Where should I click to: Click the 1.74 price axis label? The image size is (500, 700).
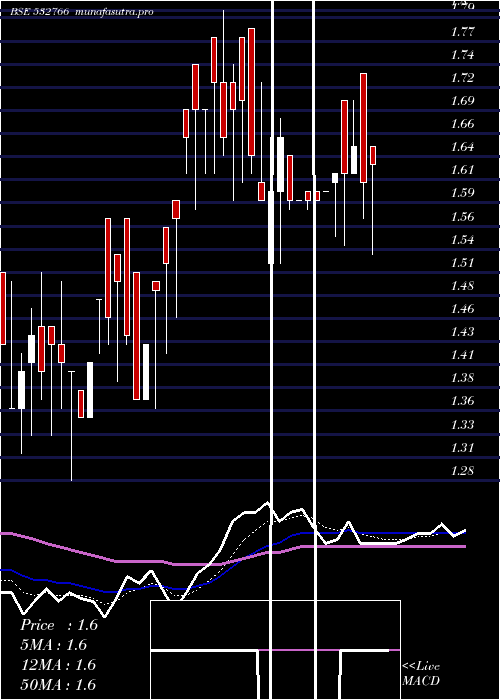coord(462,54)
